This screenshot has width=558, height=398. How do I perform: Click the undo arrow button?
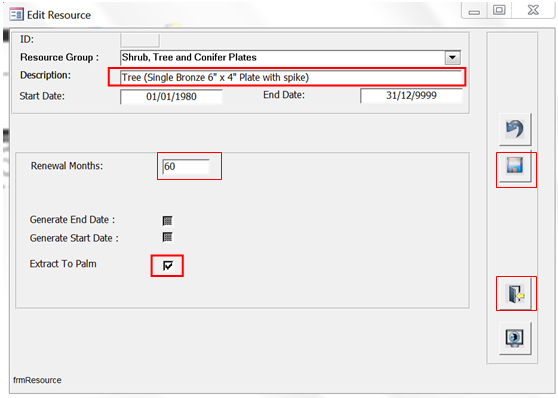click(515, 129)
